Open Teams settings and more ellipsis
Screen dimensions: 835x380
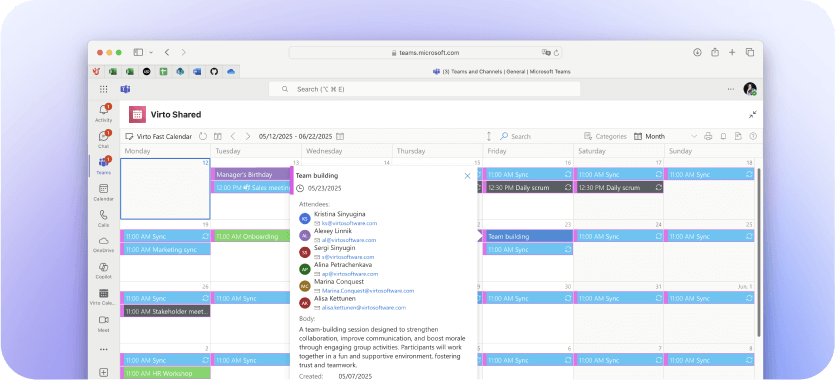pos(731,89)
